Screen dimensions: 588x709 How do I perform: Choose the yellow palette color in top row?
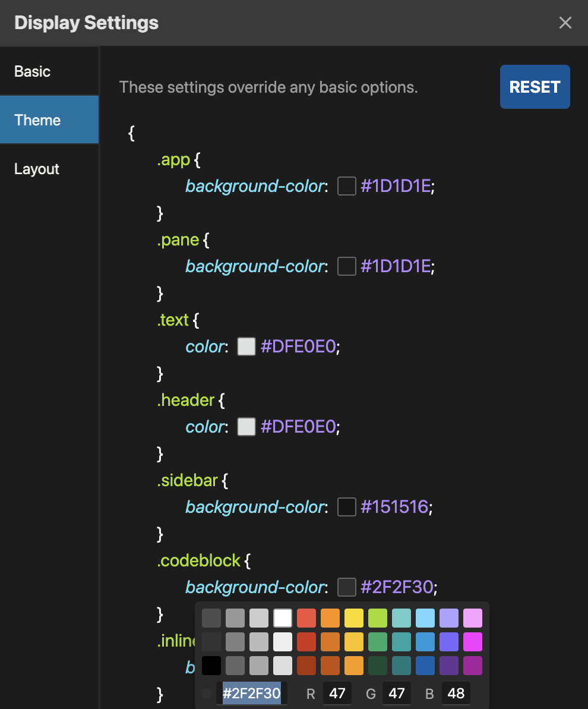(x=354, y=618)
